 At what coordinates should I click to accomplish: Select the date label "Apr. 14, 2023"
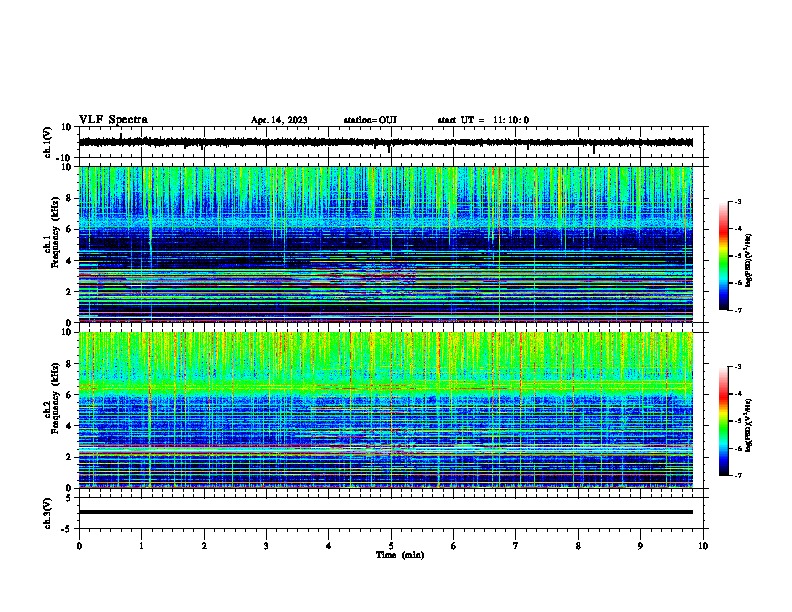pyautogui.click(x=279, y=120)
